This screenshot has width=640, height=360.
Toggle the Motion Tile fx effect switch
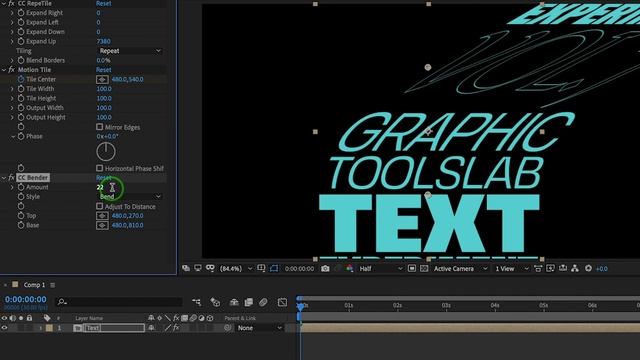11,70
